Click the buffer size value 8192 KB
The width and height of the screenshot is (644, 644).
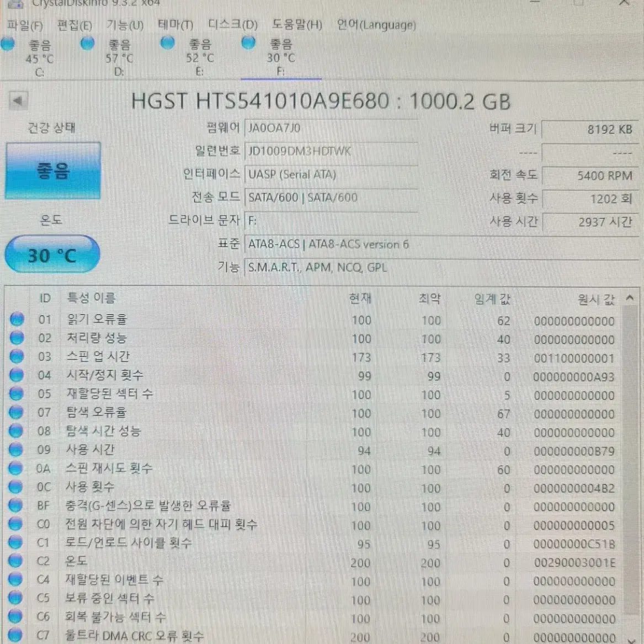click(x=590, y=129)
